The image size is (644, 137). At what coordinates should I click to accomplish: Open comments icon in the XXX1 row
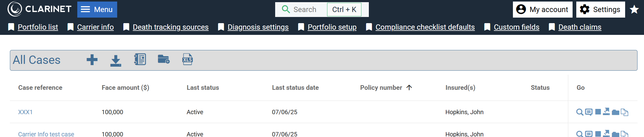tap(589, 112)
